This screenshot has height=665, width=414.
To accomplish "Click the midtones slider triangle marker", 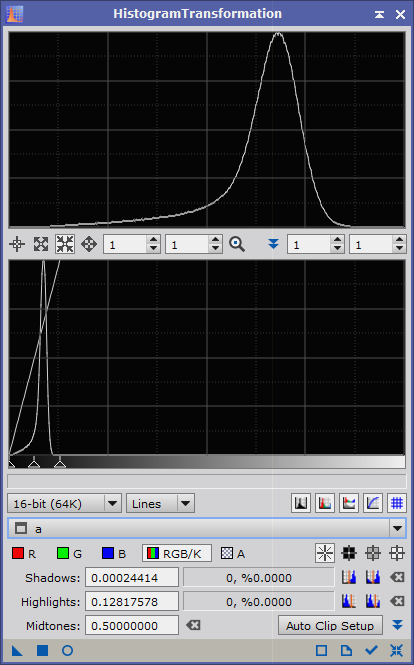I will (x=34, y=463).
